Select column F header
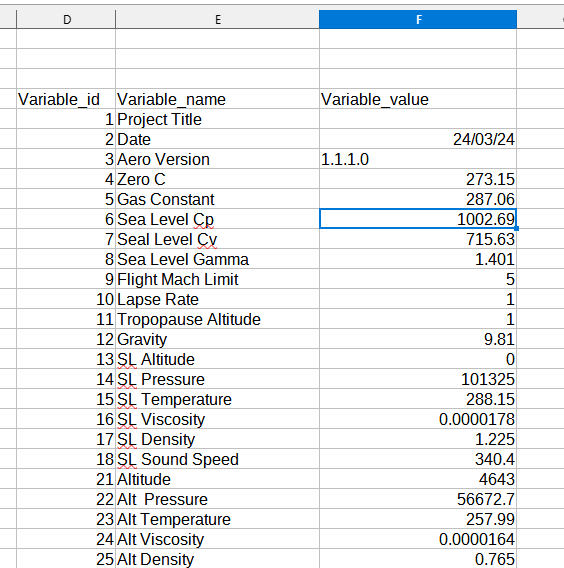The height and width of the screenshot is (568, 564). pos(418,19)
